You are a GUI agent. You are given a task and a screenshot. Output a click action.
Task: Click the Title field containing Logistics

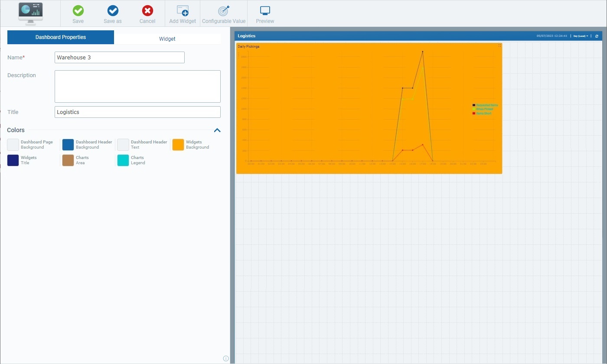137,112
